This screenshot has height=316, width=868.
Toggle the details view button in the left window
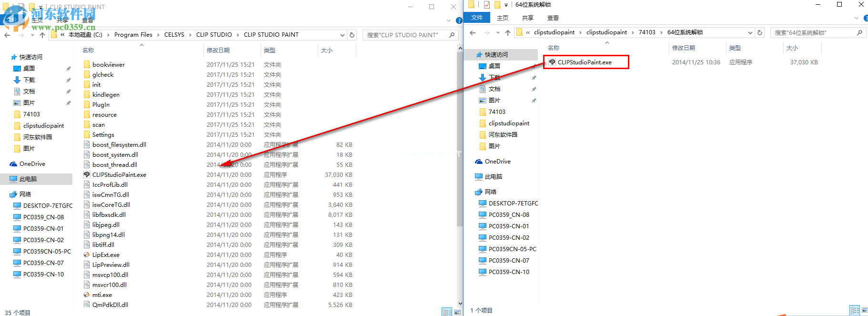click(447, 312)
